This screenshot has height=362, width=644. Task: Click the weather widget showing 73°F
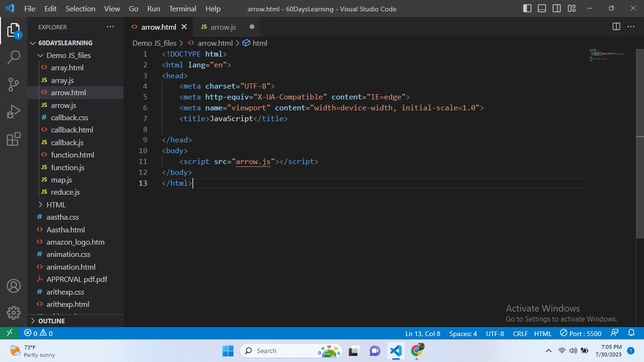[x=32, y=351]
